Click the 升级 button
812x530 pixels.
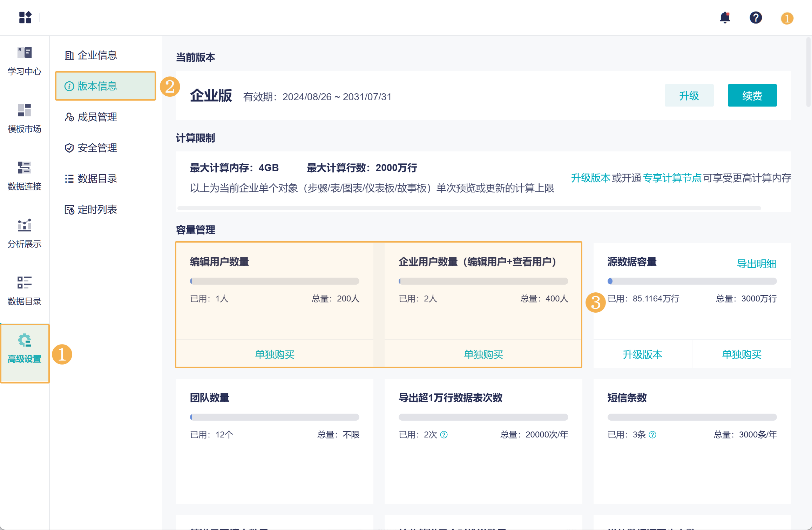[689, 95]
